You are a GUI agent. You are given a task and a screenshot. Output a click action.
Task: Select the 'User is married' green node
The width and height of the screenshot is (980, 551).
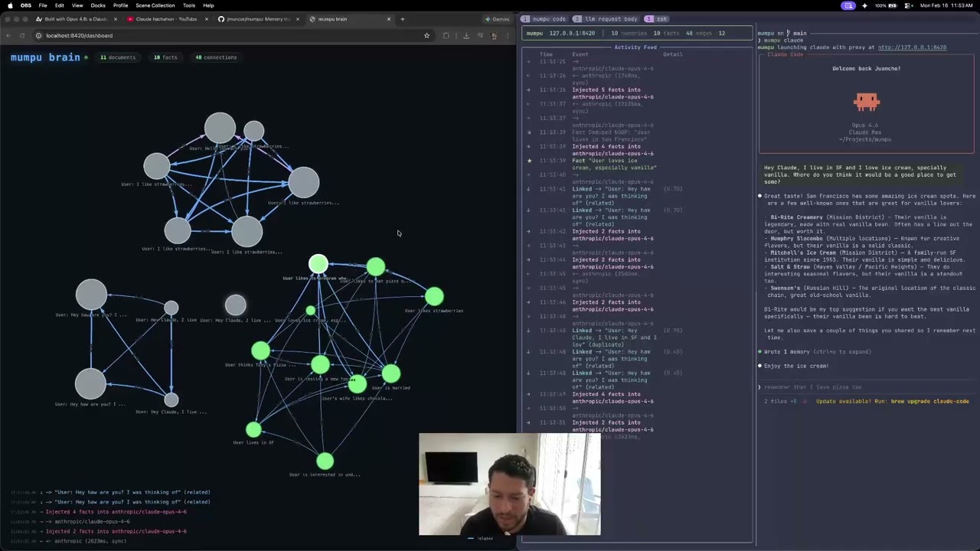(x=390, y=373)
